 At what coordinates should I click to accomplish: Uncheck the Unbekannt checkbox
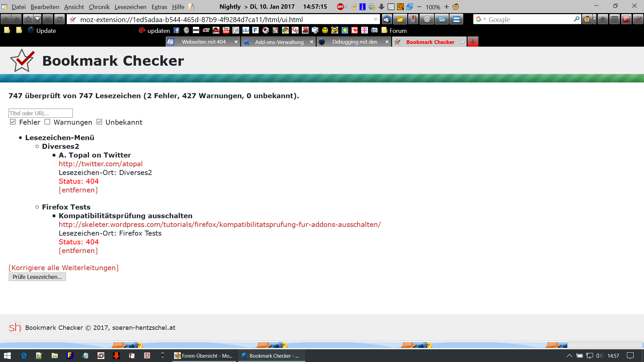[99, 122]
